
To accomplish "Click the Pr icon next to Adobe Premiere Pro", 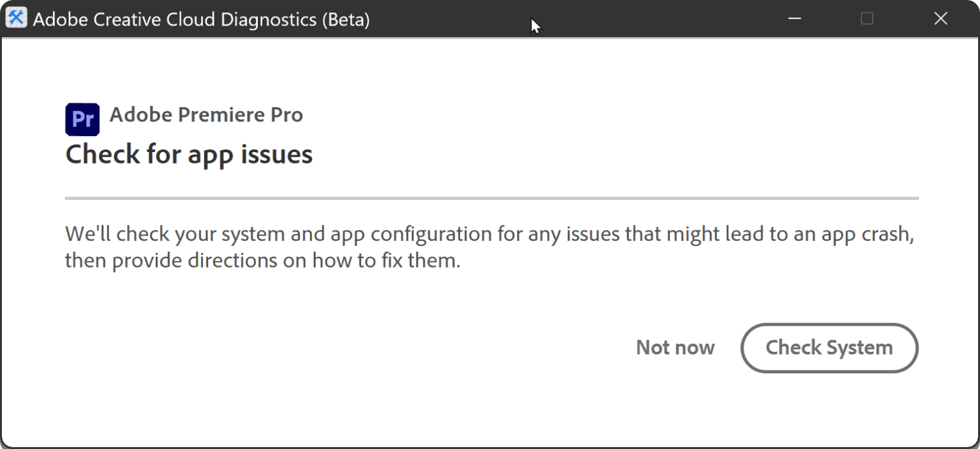I will [x=82, y=119].
